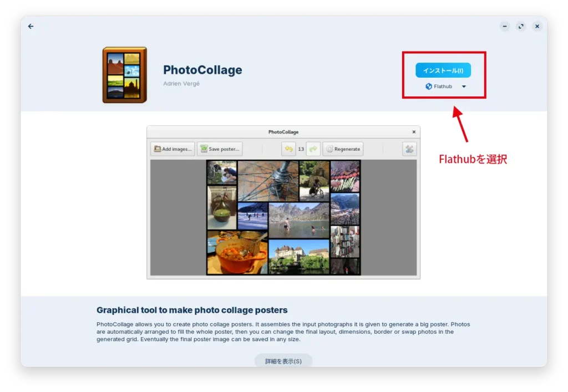The width and height of the screenshot is (568, 392).
Task: Select the Add images folder icon
Action: tap(157, 149)
